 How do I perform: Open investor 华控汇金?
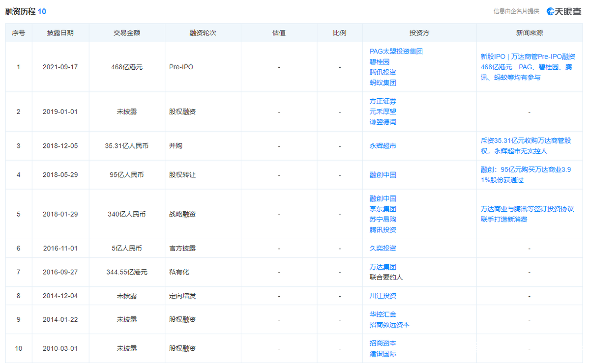pyautogui.click(x=383, y=314)
